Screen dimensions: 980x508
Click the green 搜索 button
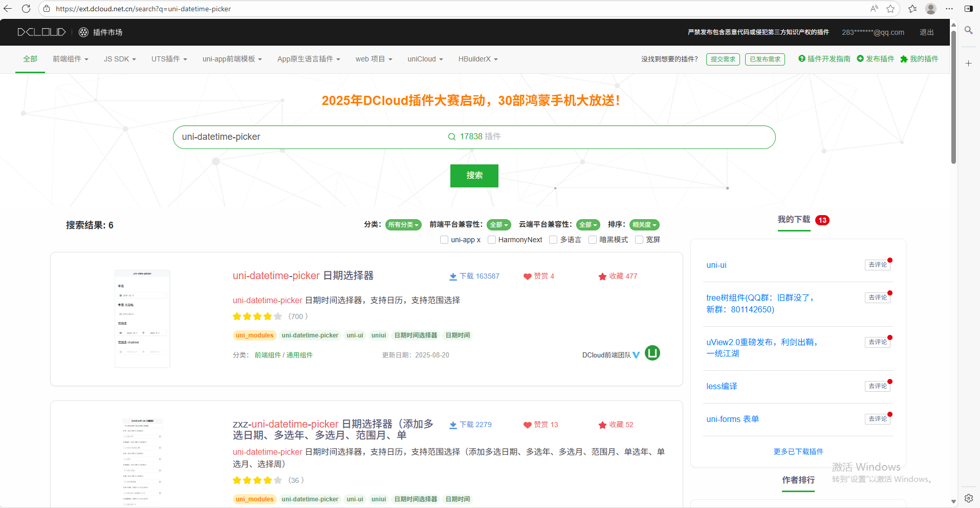(x=474, y=176)
